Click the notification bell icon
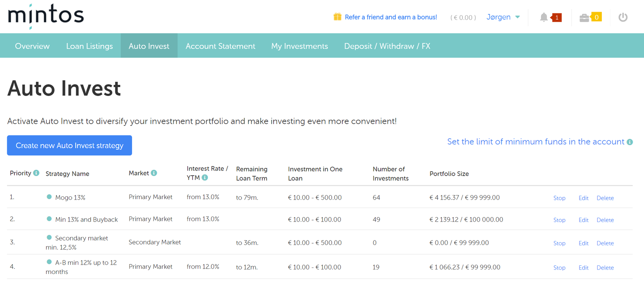The height and width of the screenshot is (288, 644). click(x=544, y=17)
